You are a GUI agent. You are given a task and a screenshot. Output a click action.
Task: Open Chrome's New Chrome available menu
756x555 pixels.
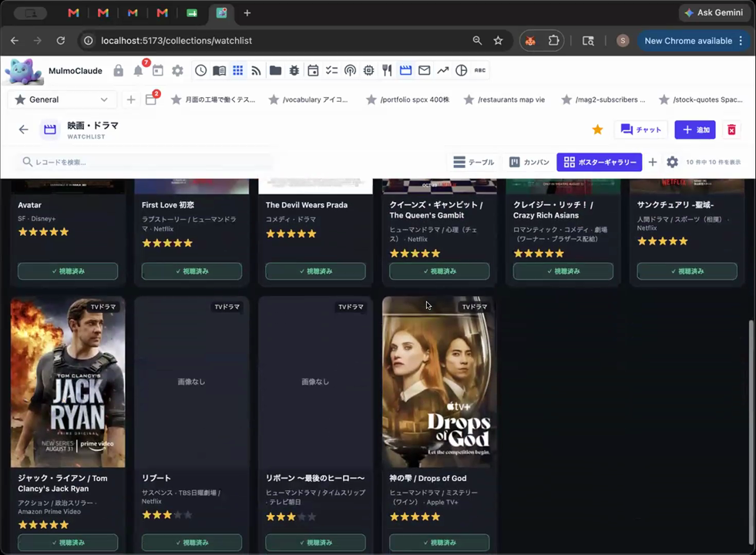point(694,41)
